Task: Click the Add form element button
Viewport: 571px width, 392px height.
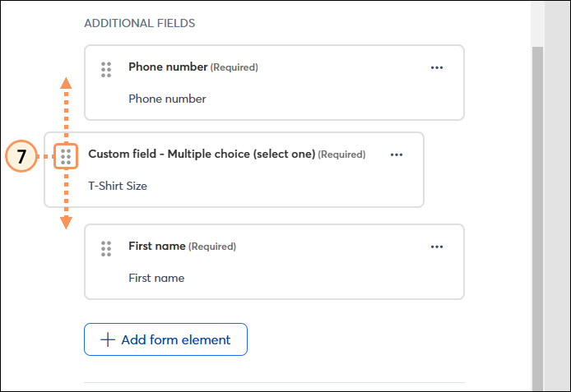Action: tap(165, 339)
